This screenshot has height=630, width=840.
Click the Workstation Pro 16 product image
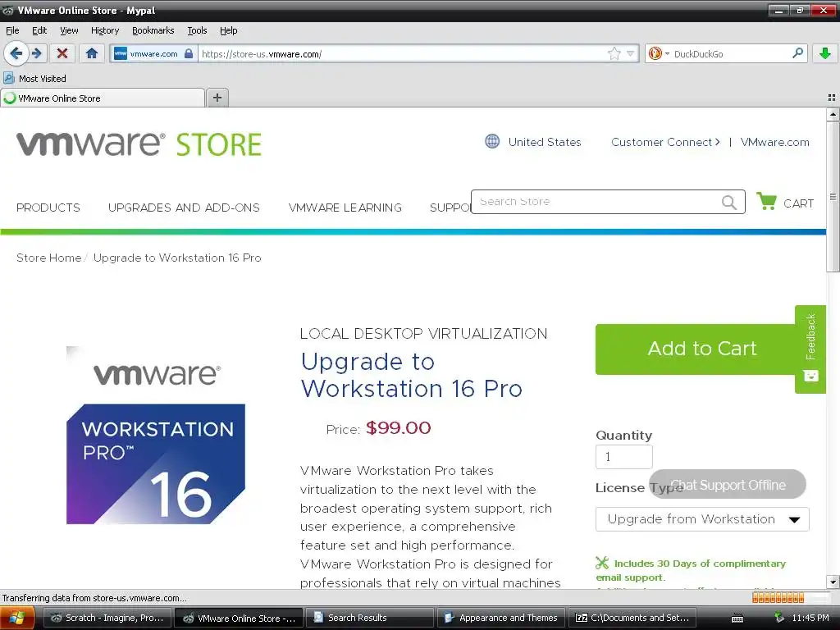(156, 435)
